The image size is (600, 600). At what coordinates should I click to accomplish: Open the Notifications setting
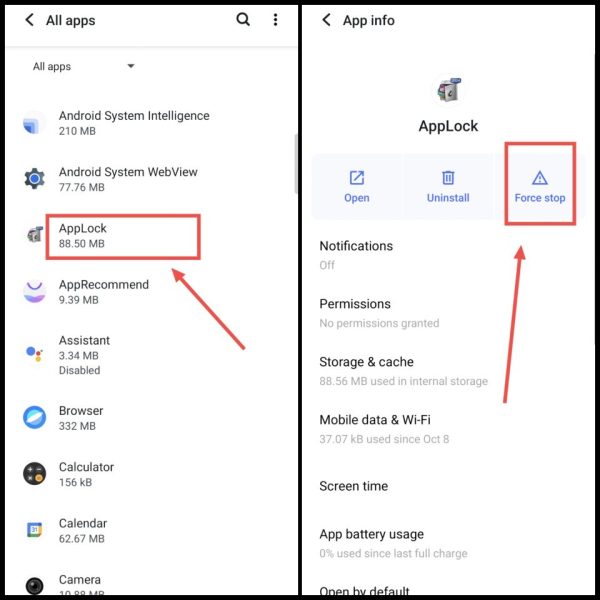(x=448, y=255)
